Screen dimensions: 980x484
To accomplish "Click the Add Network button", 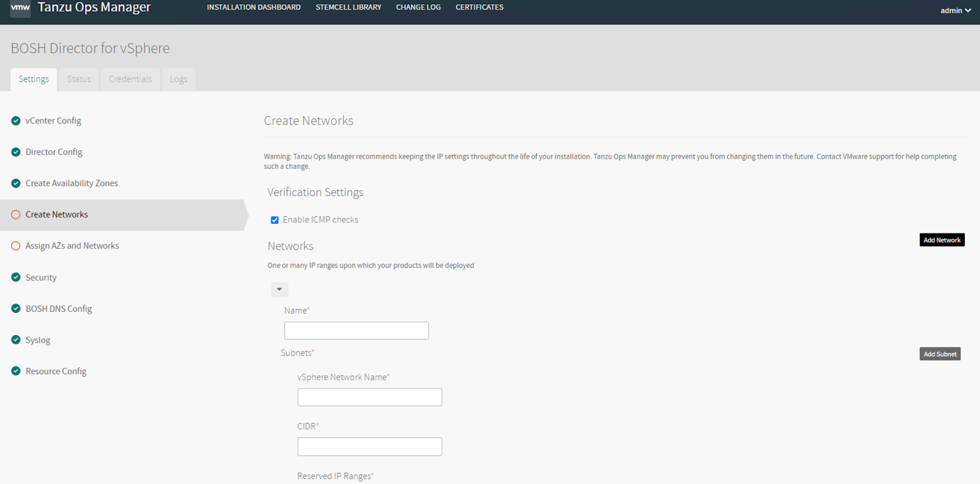I will [x=942, y=240].
